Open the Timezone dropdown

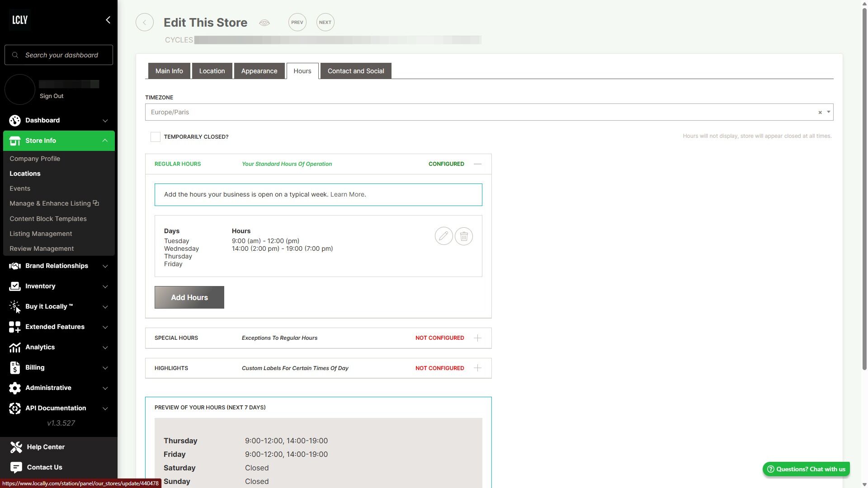(828, 112)
